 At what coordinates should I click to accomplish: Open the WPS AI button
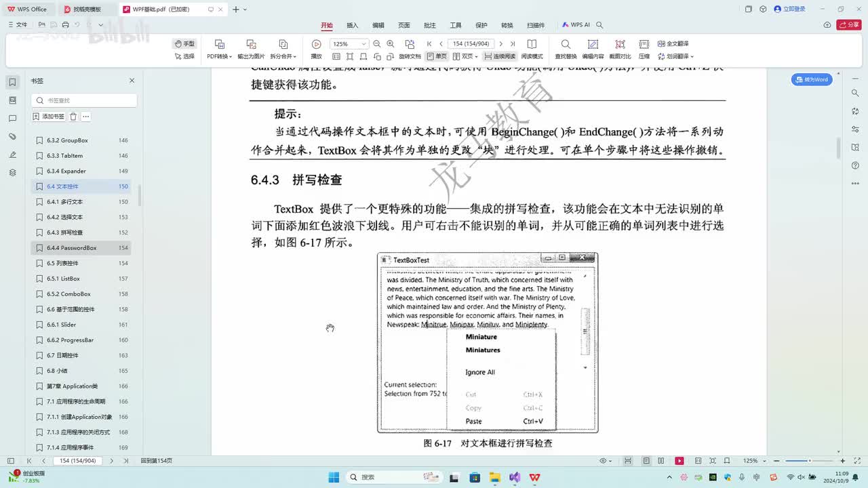coord(576,25)
